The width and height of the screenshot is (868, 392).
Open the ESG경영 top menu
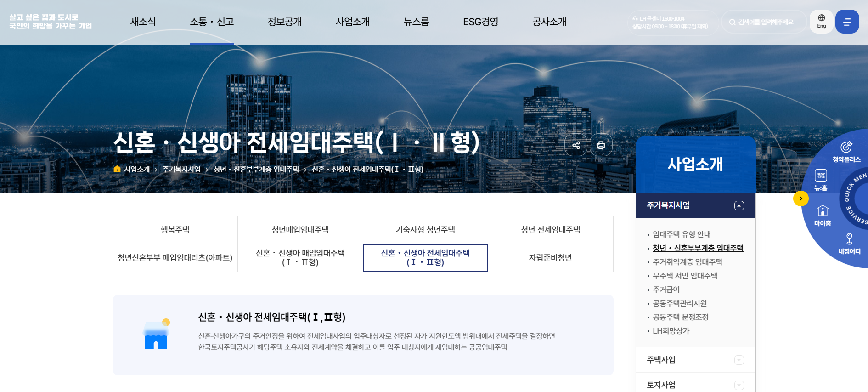coord(480,22)
